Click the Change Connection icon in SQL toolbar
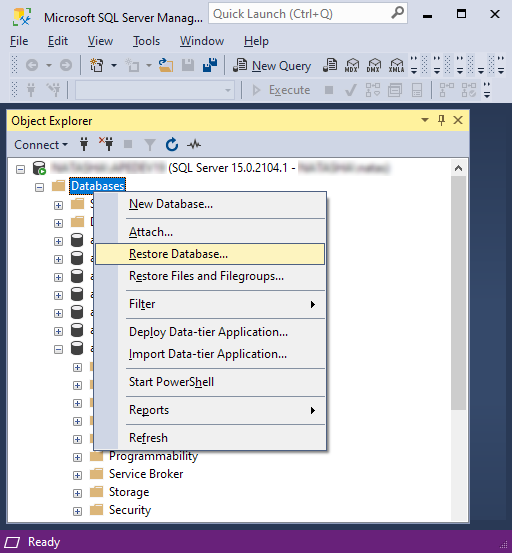Viewport: 512px width, 553px height. [x=54, y=90]
